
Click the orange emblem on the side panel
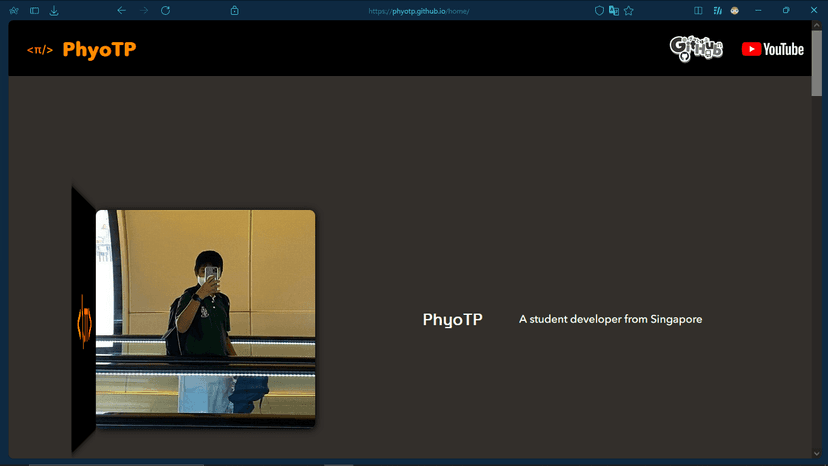(x=84, y=320)
